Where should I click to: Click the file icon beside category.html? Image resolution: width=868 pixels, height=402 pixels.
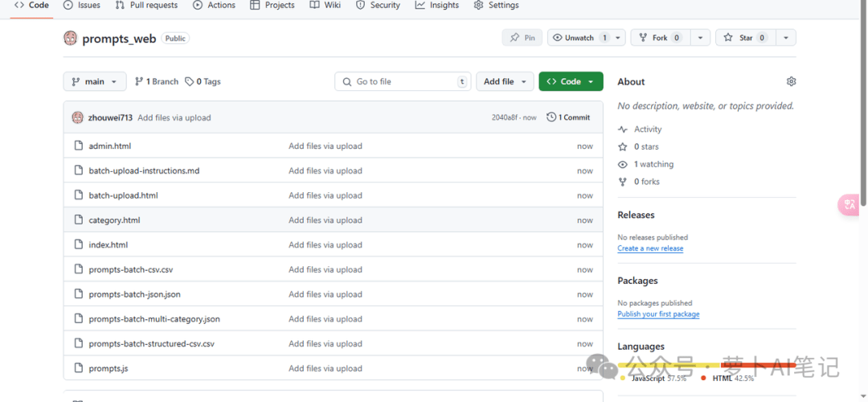pyautogui.click(x=78, y=219)
